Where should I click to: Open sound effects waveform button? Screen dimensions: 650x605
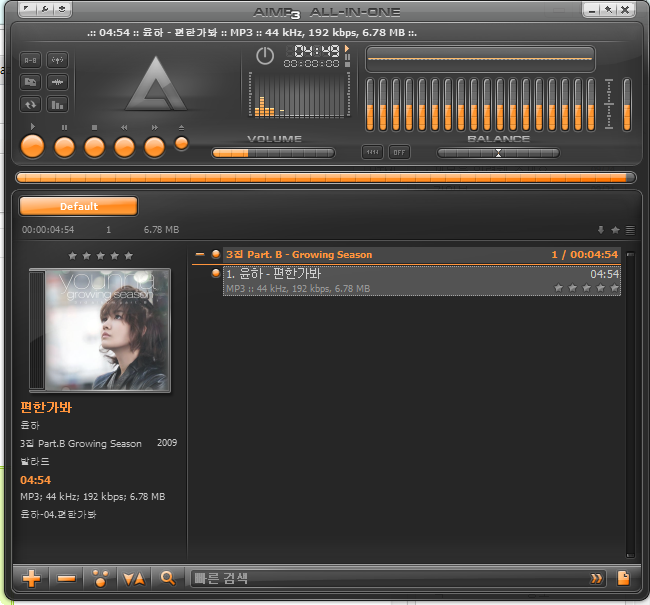[x=57, y=82]
